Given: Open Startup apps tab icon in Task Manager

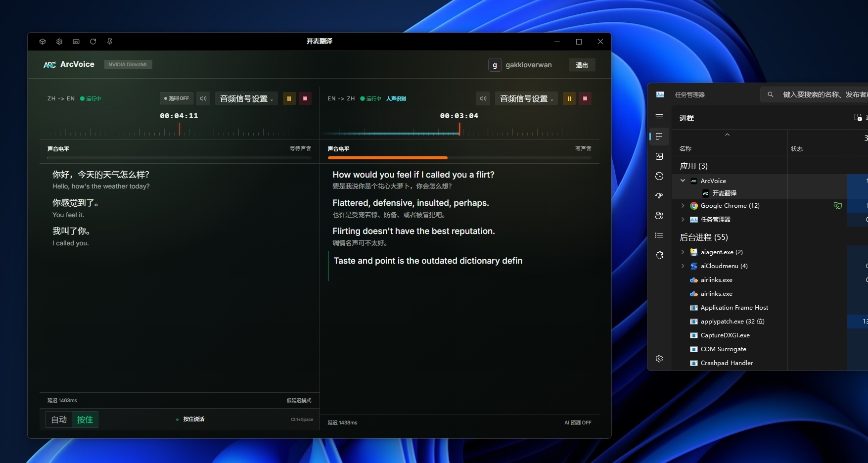Looking at the screenshot, I should pos(659,196).
